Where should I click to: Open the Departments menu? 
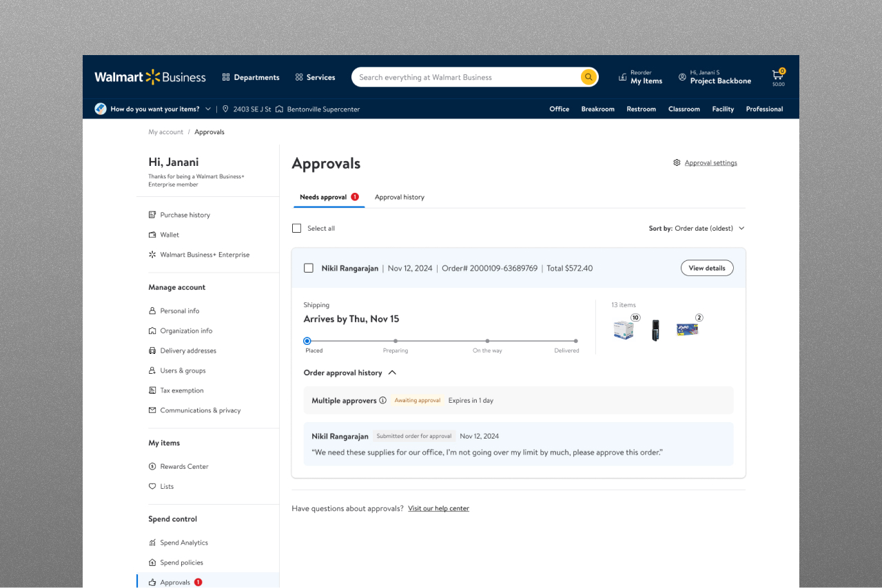(250, 77)
